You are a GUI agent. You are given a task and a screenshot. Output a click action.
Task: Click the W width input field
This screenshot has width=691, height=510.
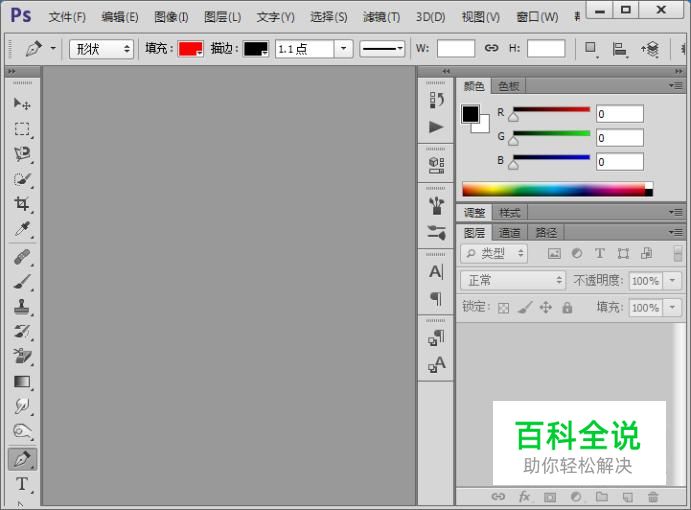456,48
